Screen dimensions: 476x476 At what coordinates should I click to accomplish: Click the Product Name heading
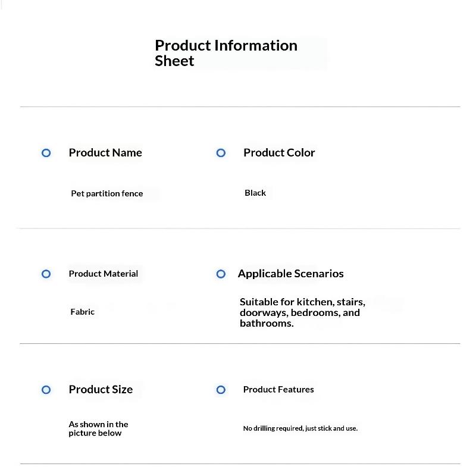[x=105, y=153]
